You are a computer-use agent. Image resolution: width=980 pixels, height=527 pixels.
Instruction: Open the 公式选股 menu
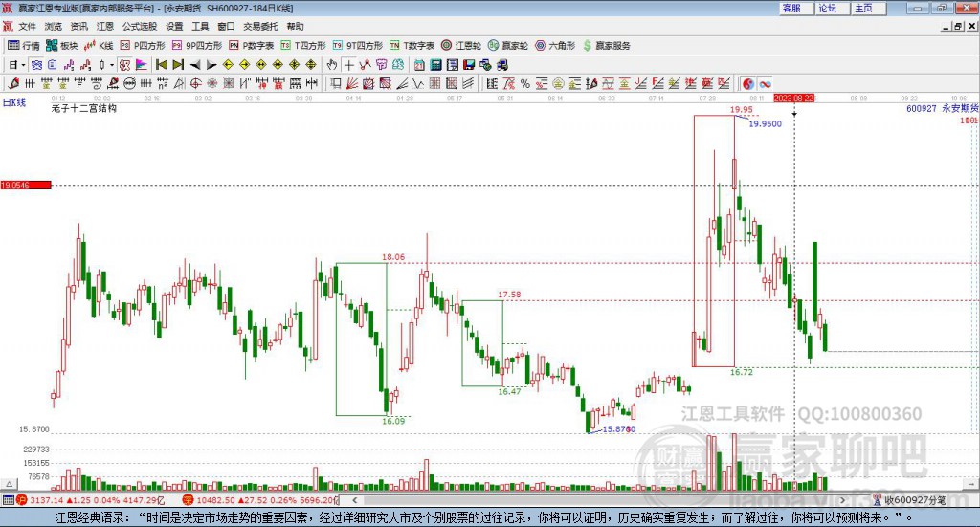click(x=140, y=26)
